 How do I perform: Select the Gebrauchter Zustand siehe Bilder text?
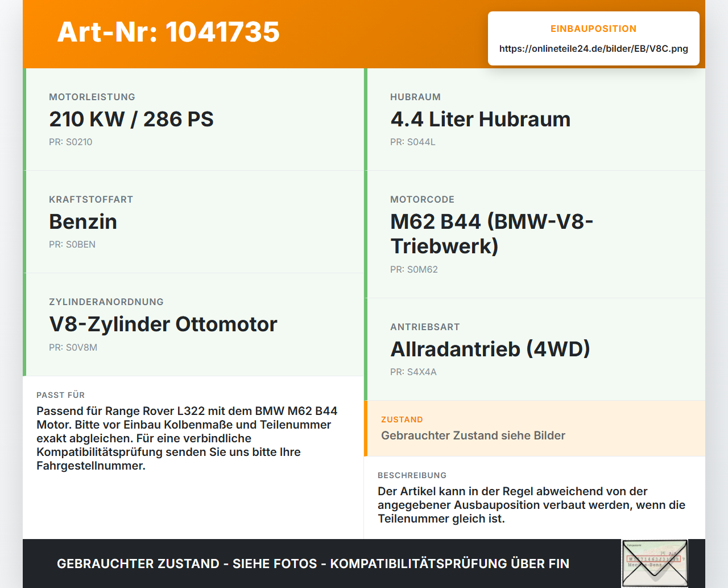click(473, 435)
